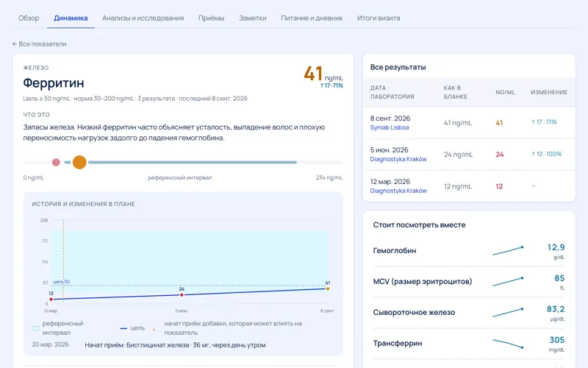Click the orange value 41 in NG/ML column
The image size is (588, 368).
click(499, 123)
